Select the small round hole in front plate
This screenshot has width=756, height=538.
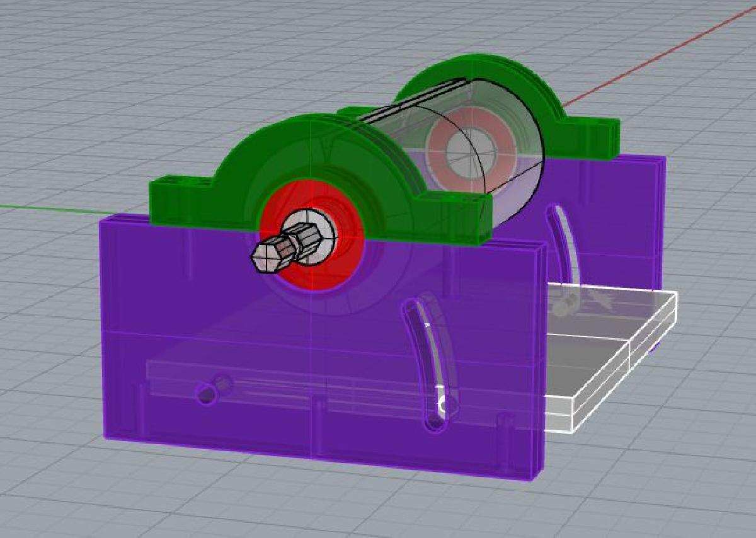tap(205, 394)
